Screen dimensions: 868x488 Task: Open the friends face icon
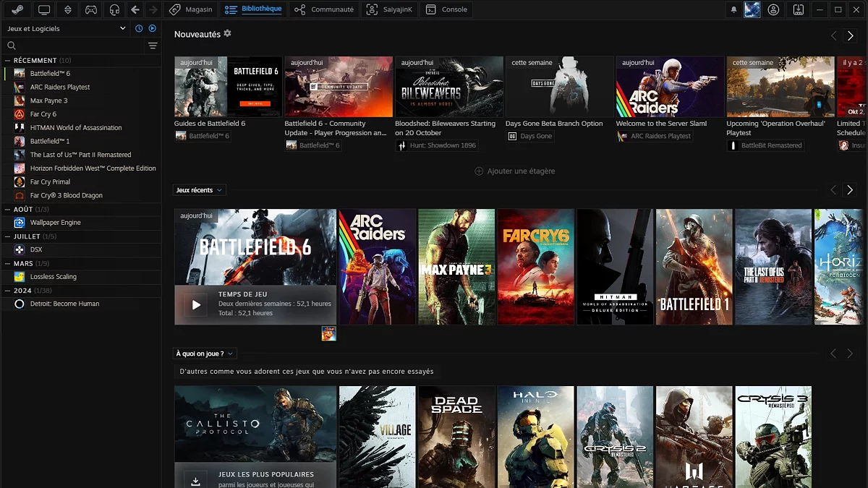774,10
